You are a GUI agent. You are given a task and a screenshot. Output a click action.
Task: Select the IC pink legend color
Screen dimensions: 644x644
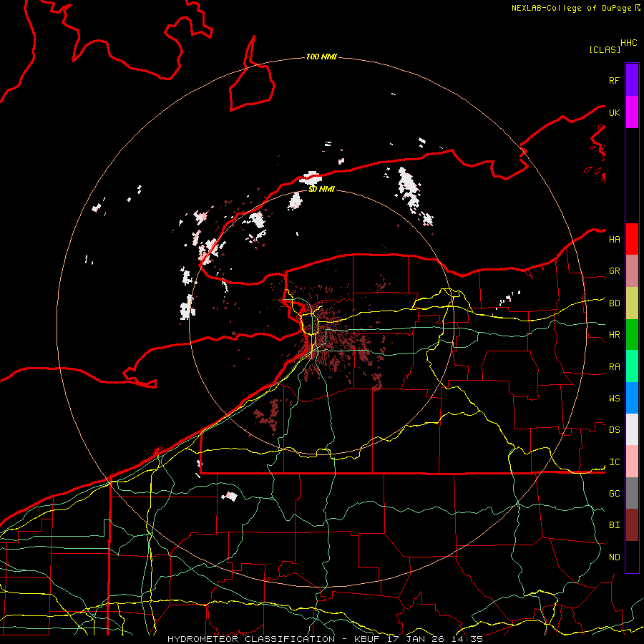[632, 462]
